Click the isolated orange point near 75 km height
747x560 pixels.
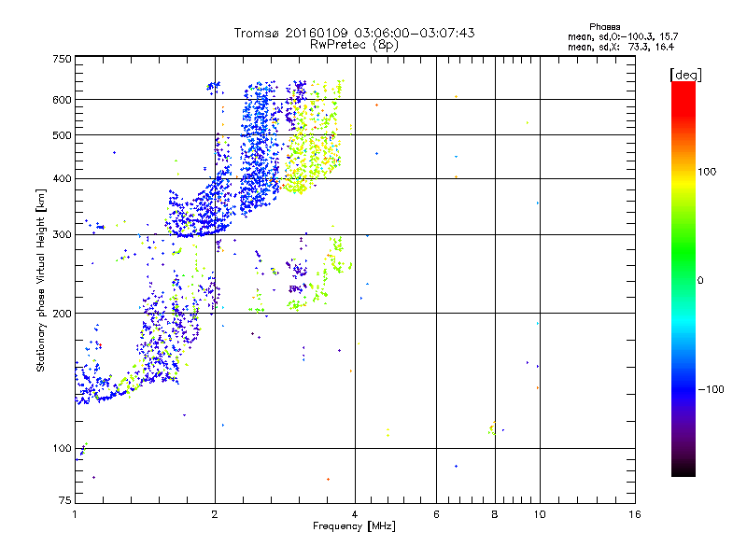[x=329, y=479]
